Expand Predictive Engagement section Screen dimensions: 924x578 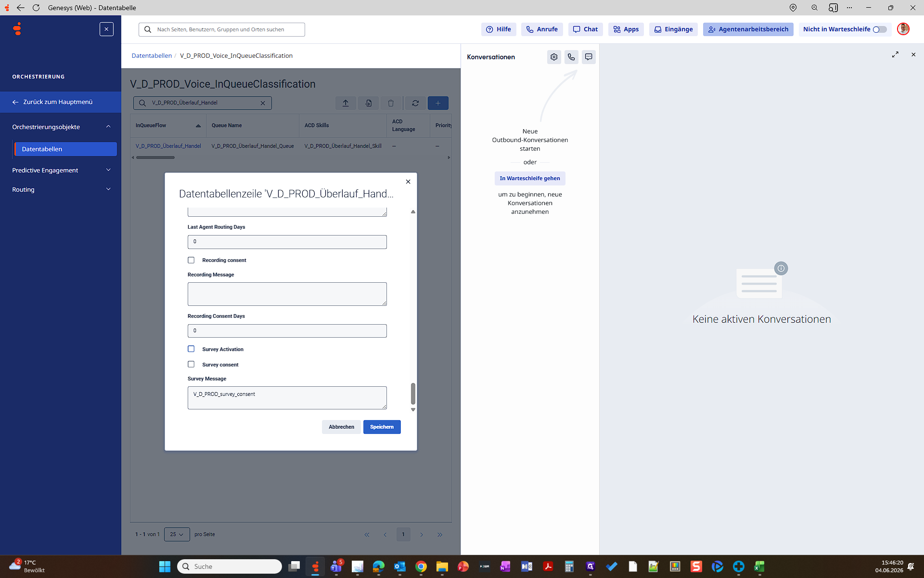(108, 170)
